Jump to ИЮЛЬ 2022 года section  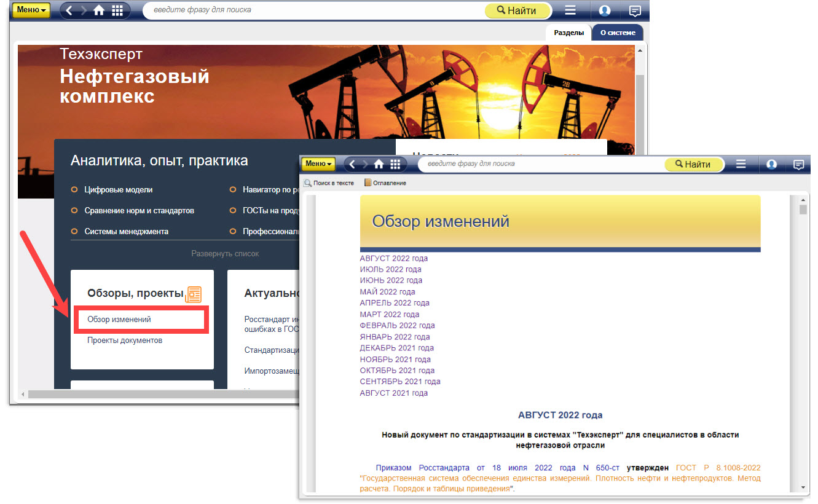391,269
